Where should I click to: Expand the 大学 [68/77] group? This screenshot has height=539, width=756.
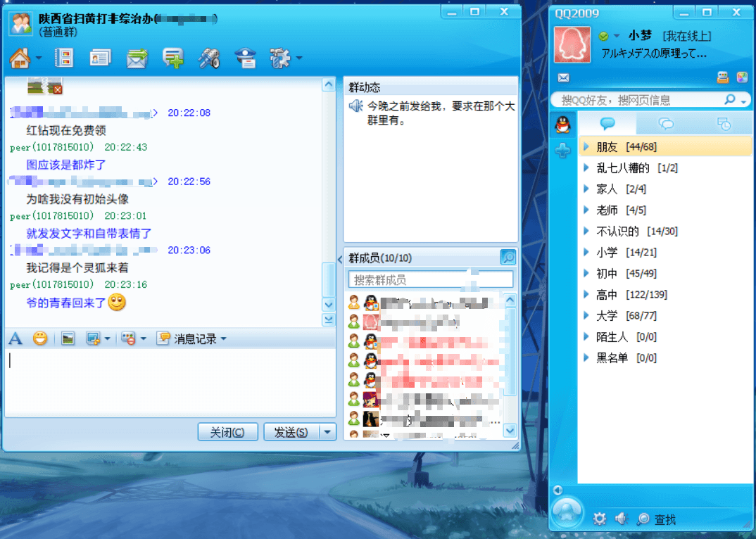click(x=665, y=316)
